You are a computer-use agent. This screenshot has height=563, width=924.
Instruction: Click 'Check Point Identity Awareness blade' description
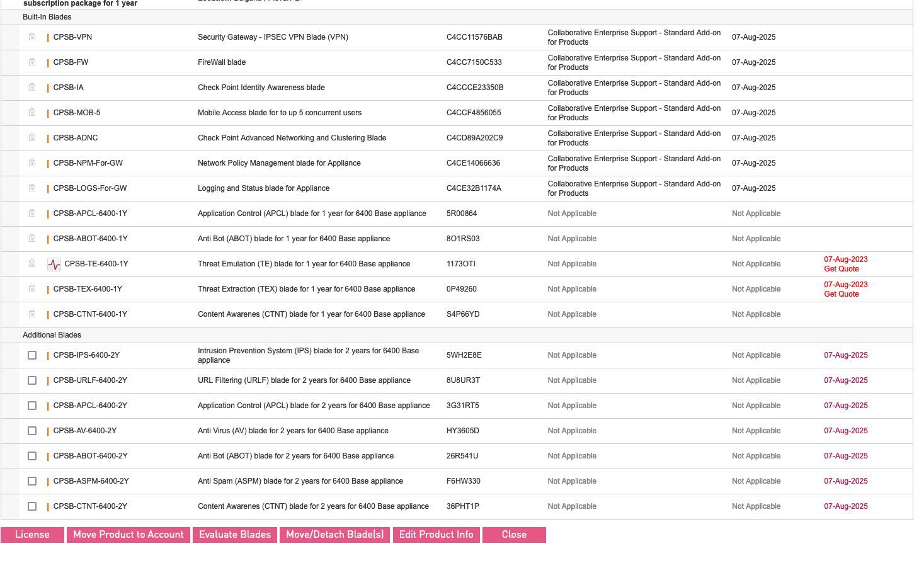coord(261,88)
